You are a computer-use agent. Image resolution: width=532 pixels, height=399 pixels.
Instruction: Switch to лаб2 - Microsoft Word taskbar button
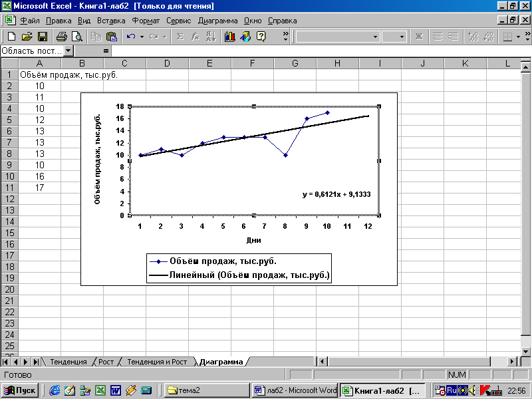[295, 390]
